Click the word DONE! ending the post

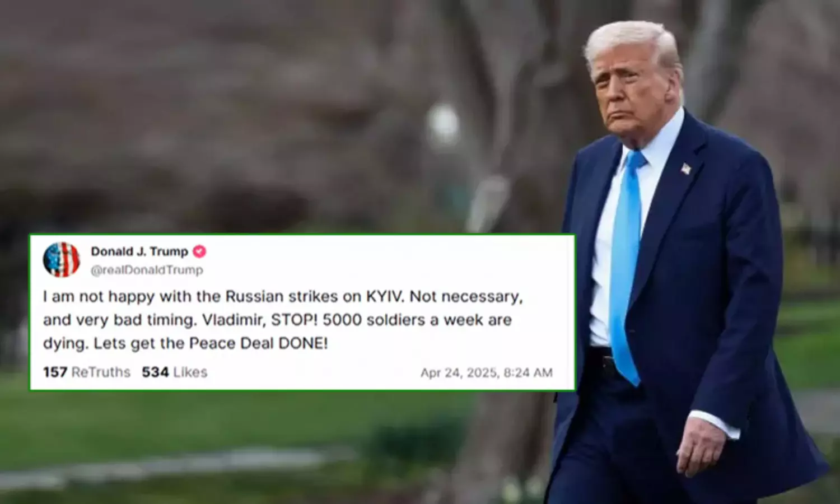click(x=303, y=343)
